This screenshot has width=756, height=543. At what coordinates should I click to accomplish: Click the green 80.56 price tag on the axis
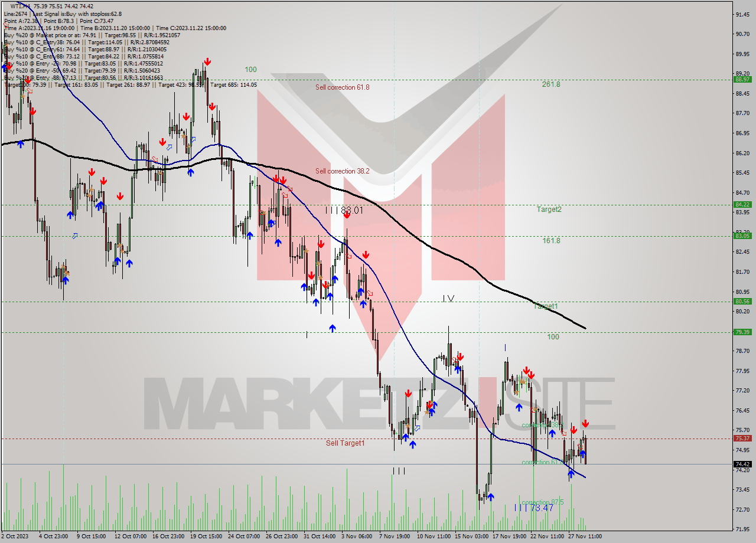[x=742, y=301]
